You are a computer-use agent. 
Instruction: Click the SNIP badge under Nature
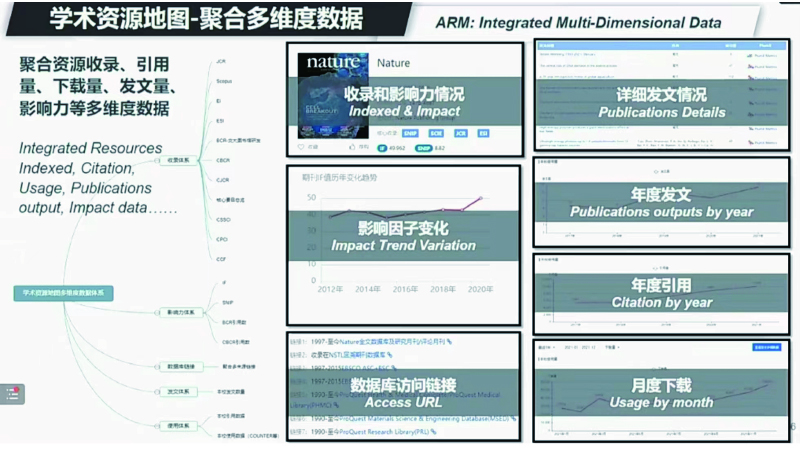pyautogui.click(x=411, y=132)
